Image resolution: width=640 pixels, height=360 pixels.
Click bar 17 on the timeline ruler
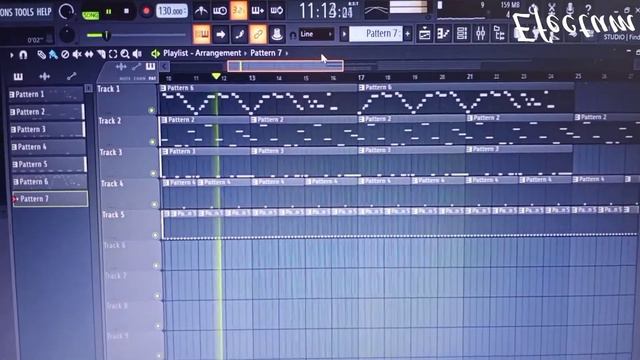coord(361,78)
